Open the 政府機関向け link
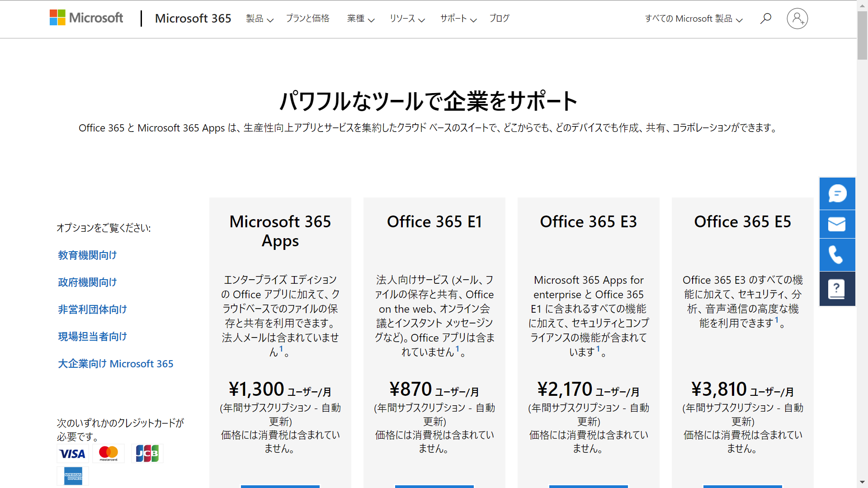 pyautogui.click(x=87, y=282)
